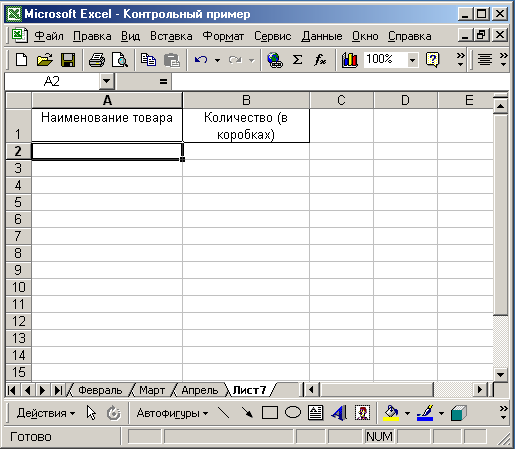The height and width of the screenshot is (449, 515).
Task: Apply yellow Fill Color bucket
Action: coord(391,413)
